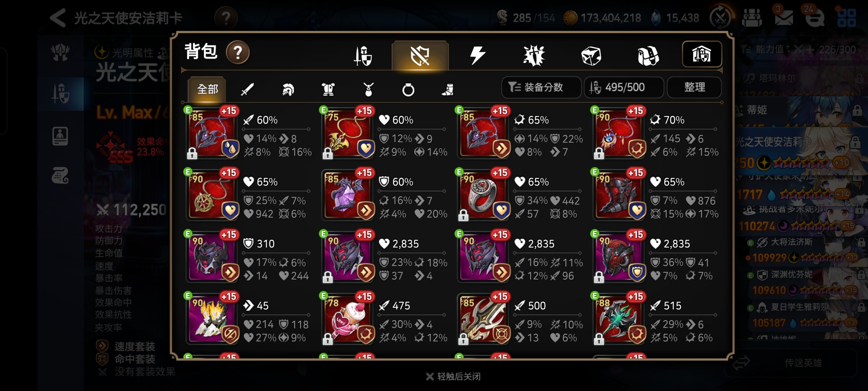Tap 轻触后关闭 to close popup
The height and width of the screenshot is (391, 868).
[454, 377]
